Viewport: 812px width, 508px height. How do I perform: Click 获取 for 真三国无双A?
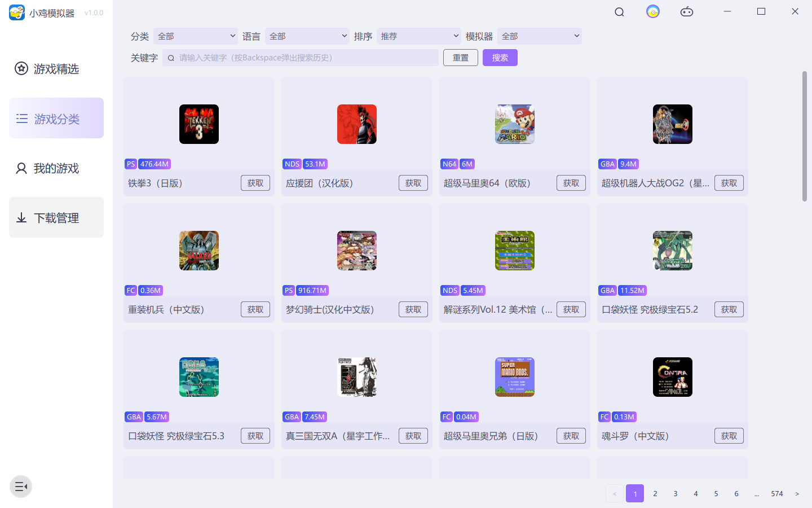click(413, 436)
